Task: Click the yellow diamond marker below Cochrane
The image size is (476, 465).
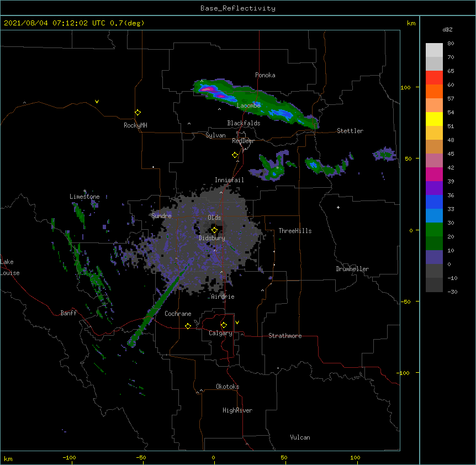Action: [x=188, y=326]
